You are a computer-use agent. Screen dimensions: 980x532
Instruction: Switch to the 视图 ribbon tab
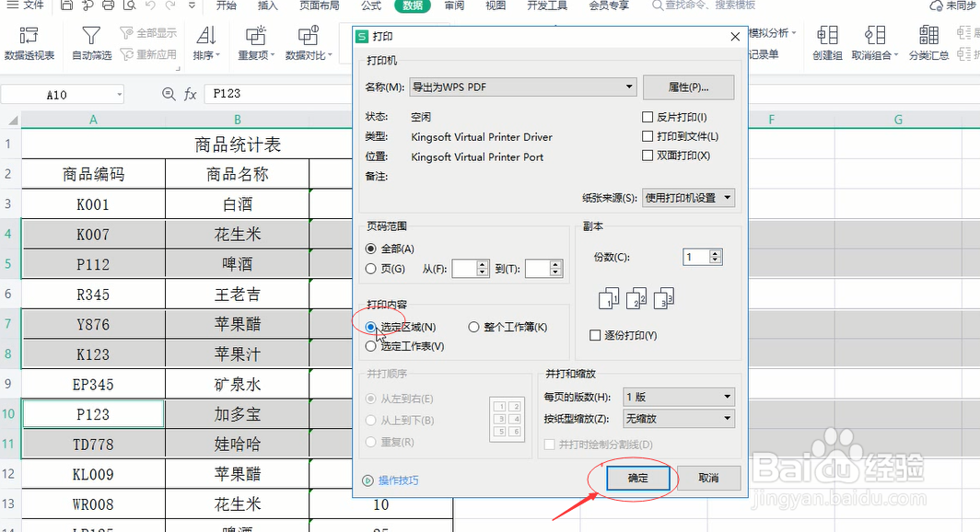(495, 6)
